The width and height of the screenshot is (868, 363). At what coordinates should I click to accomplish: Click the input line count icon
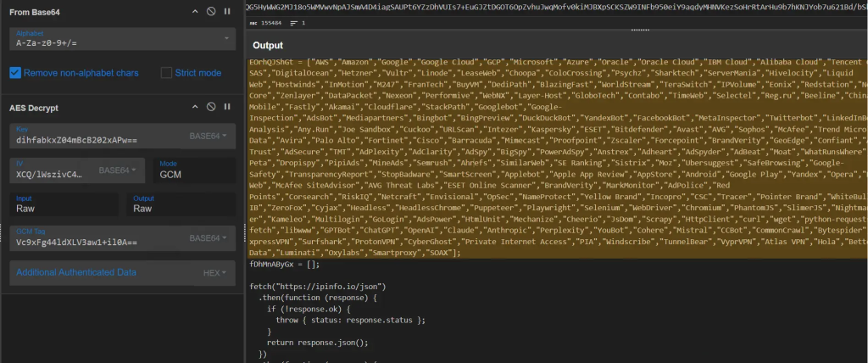pos(293,23)
